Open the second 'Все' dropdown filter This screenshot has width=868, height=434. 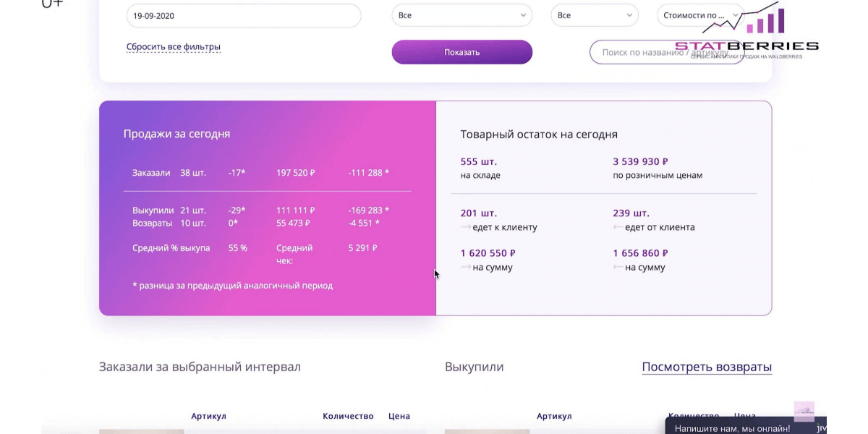(595, 15)
